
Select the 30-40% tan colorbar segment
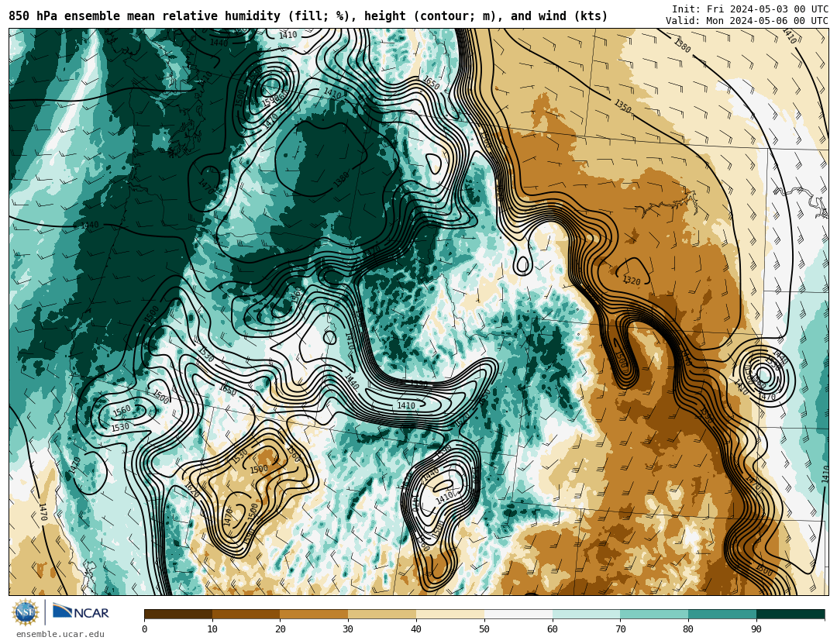click(x=382, y=614)
